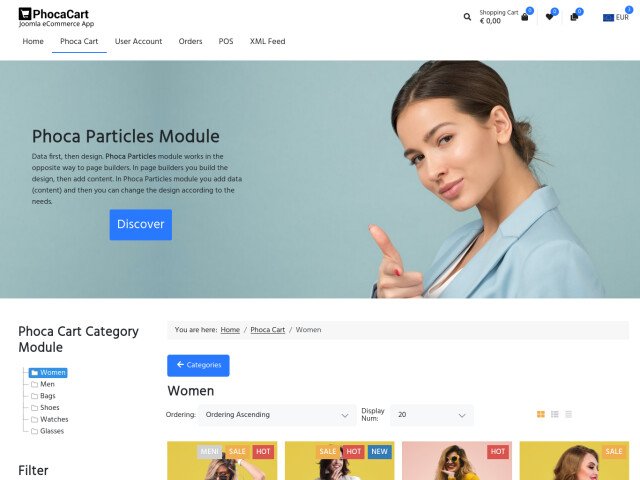Image resolution: width=640 pixels, height=480 pixels.
Task: Select the Watches category folder
Action: point(50,419)
